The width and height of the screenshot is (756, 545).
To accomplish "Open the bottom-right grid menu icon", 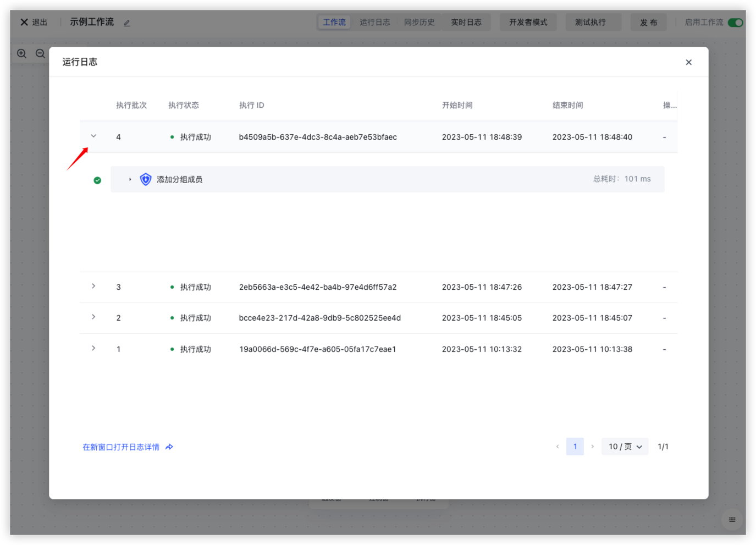I will click(732, 520).
